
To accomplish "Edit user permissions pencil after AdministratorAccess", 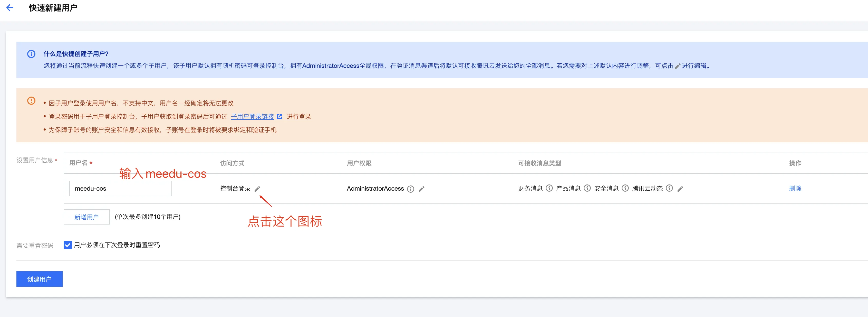I will click(x=421, y=189).
